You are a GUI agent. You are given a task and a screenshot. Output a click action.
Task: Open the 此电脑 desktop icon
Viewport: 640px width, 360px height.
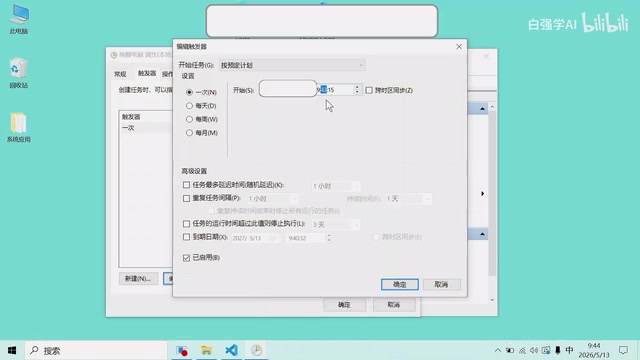[x=19, y=19]
